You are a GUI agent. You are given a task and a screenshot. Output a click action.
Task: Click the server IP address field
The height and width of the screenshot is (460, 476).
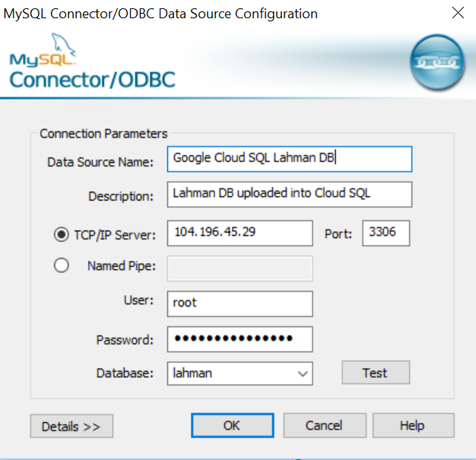coord(240,233)
